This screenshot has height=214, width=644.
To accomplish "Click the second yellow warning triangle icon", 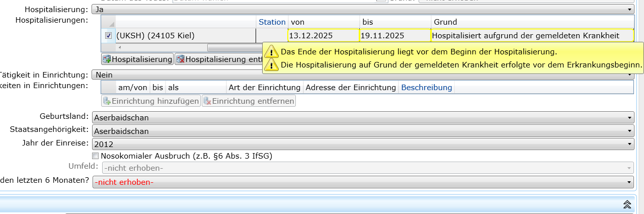I will 272,64.
